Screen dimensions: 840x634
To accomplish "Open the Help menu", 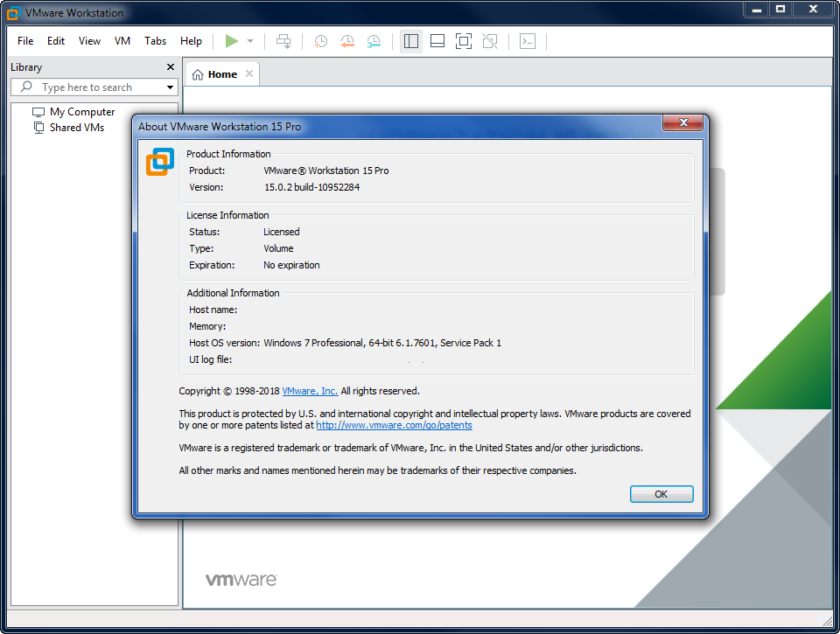I will (191, 41).
